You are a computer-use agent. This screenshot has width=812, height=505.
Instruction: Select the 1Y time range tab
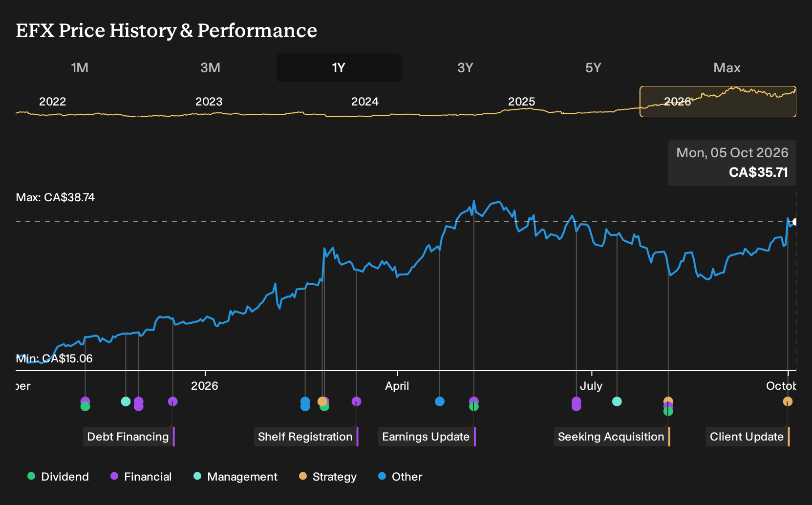tap(339, 67)
